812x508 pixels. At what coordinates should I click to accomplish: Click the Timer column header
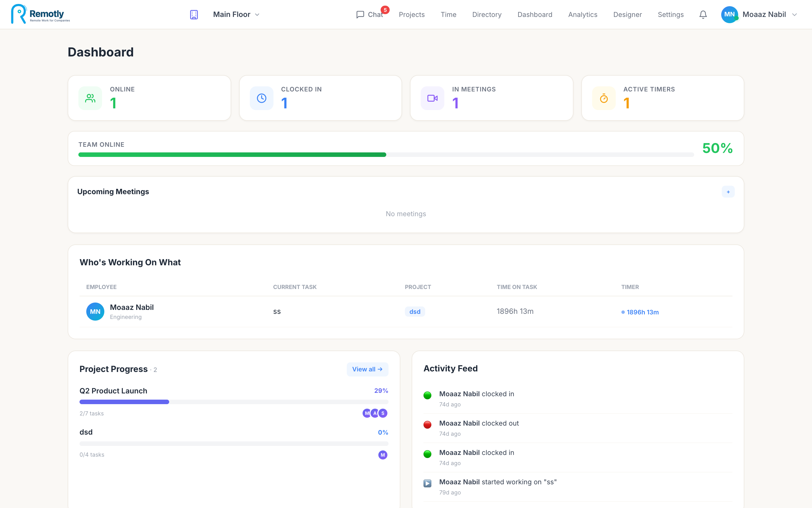pos(630,287)
